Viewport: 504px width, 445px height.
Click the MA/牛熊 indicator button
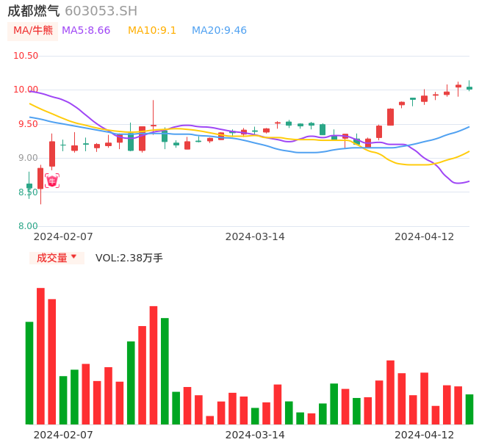[33, 31]
